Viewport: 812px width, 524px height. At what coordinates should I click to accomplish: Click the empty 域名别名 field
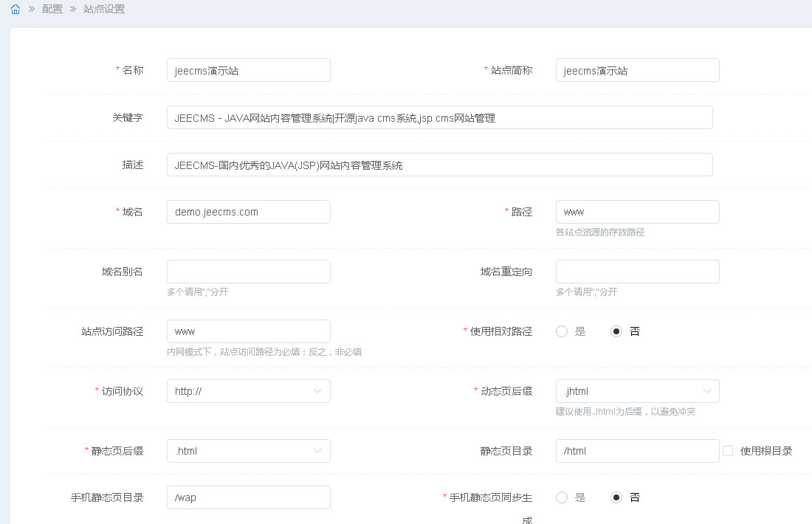(249, 272)
